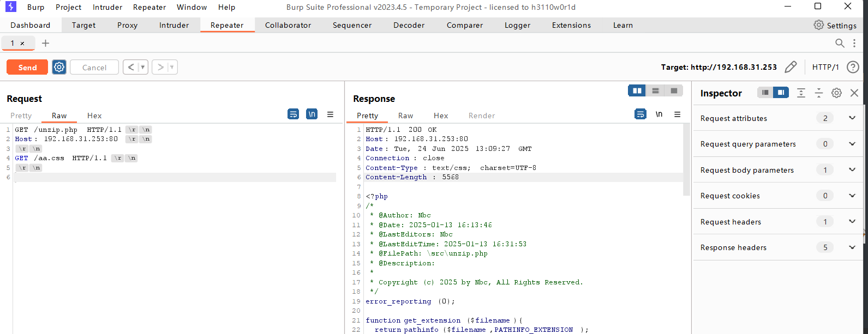Toggle word wrap in the Request panel

click(x=294, y=114)
